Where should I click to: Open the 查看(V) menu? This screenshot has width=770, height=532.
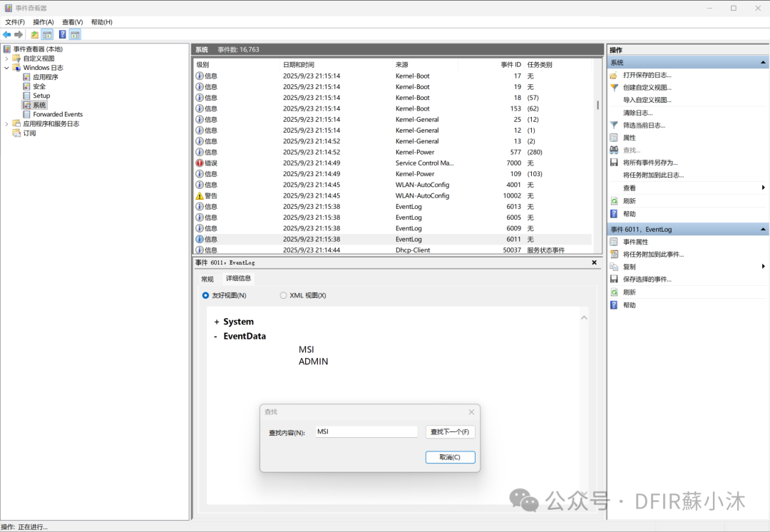pos(72,22)
